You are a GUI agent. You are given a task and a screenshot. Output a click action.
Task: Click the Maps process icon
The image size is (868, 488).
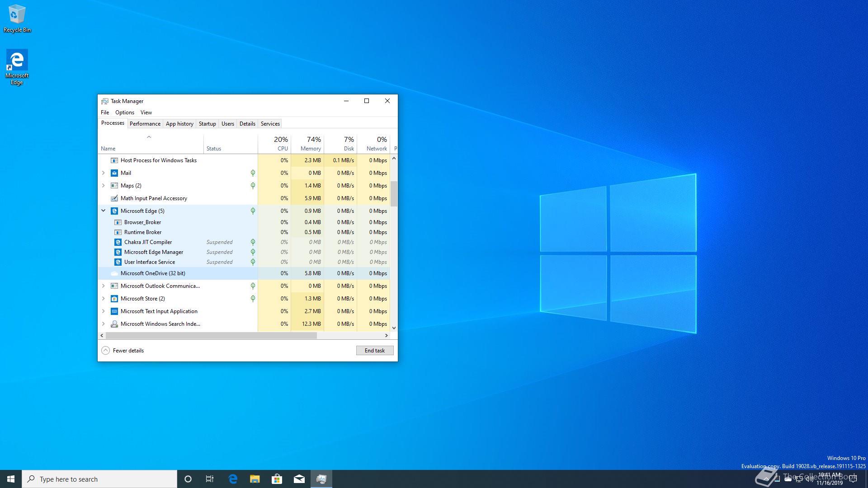[114, 186]
